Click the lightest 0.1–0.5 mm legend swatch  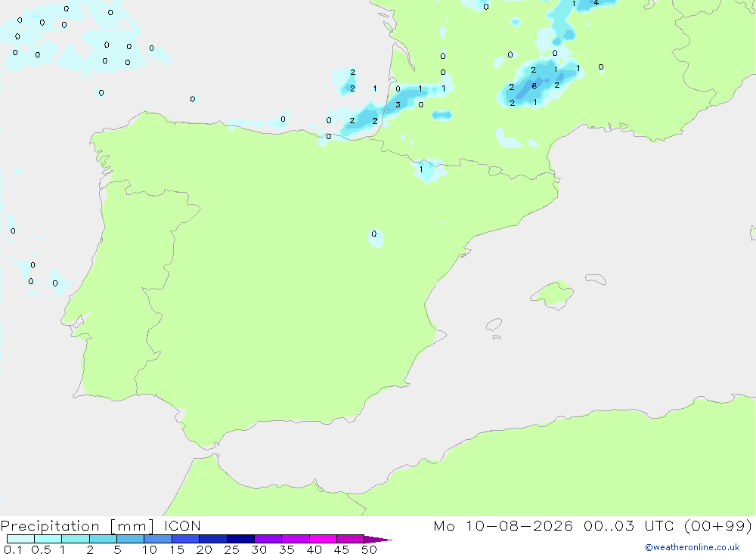point(20,539)
